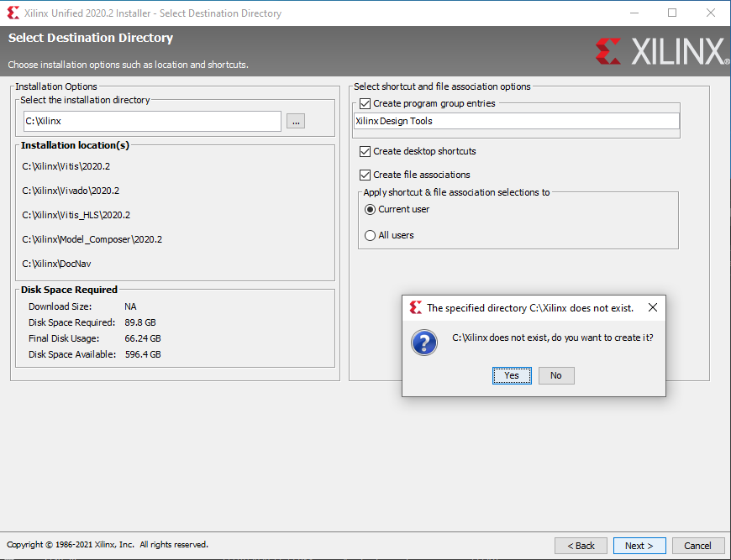Click the Xilinx Design Tools group name field
Image resolution: width=731 pixels, height=560 pixels.
point(515,121)
